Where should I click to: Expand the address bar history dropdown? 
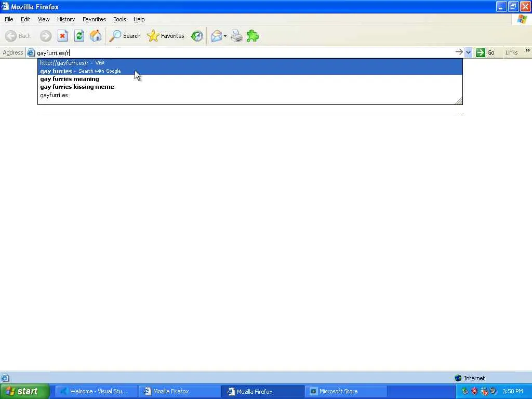click(468, 52)
